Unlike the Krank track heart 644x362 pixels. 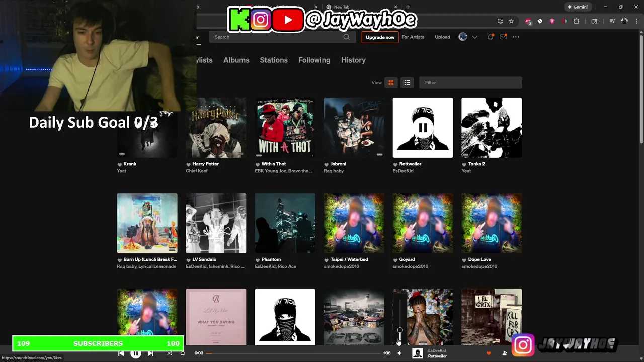(120, 164)
